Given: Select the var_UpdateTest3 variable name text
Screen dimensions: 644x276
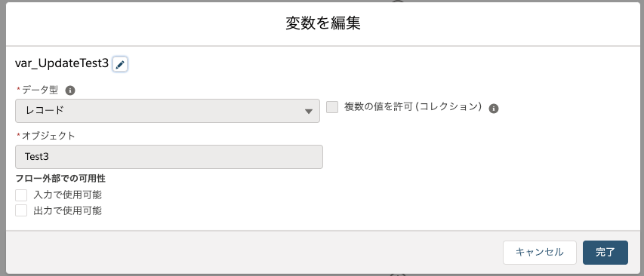Looking at the screenshot, I should (62, 63).
